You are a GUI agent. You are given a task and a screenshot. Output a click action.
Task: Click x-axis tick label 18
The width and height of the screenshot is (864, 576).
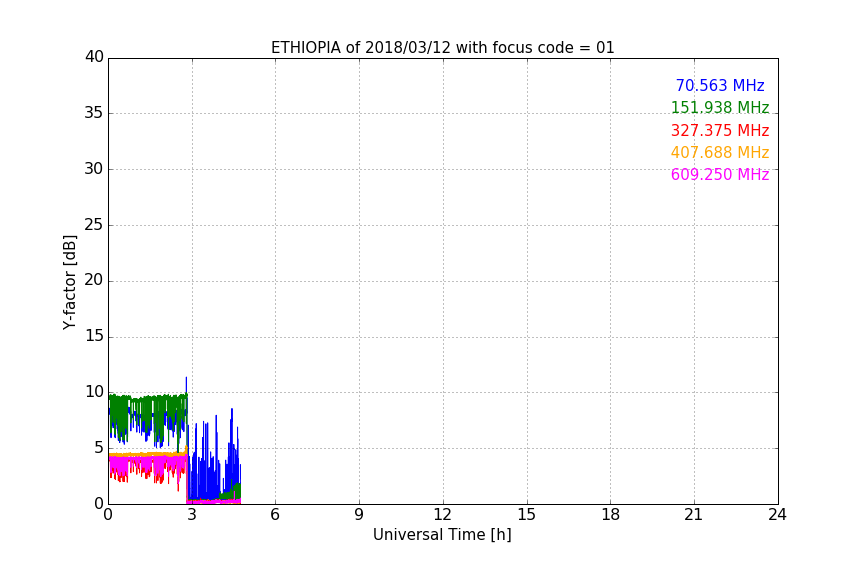tap(611, 515)
